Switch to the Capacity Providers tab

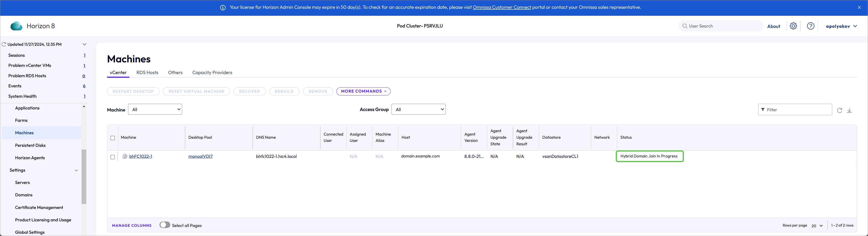coord(212,72)
